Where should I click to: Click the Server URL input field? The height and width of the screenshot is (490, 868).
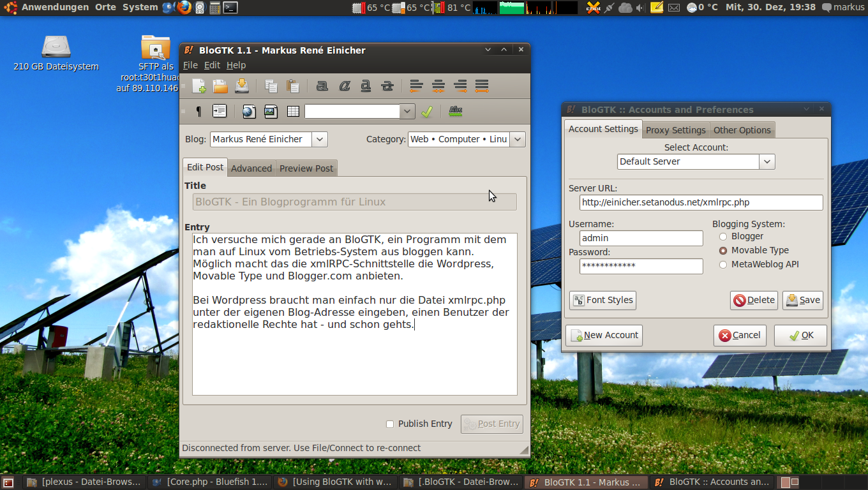pos(701,203)
